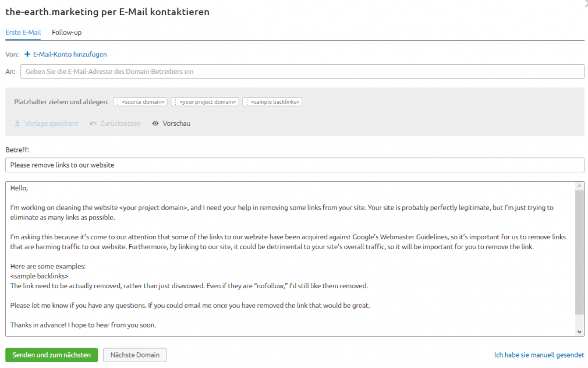Click scroll down arrow of message body

click(579, 332)
